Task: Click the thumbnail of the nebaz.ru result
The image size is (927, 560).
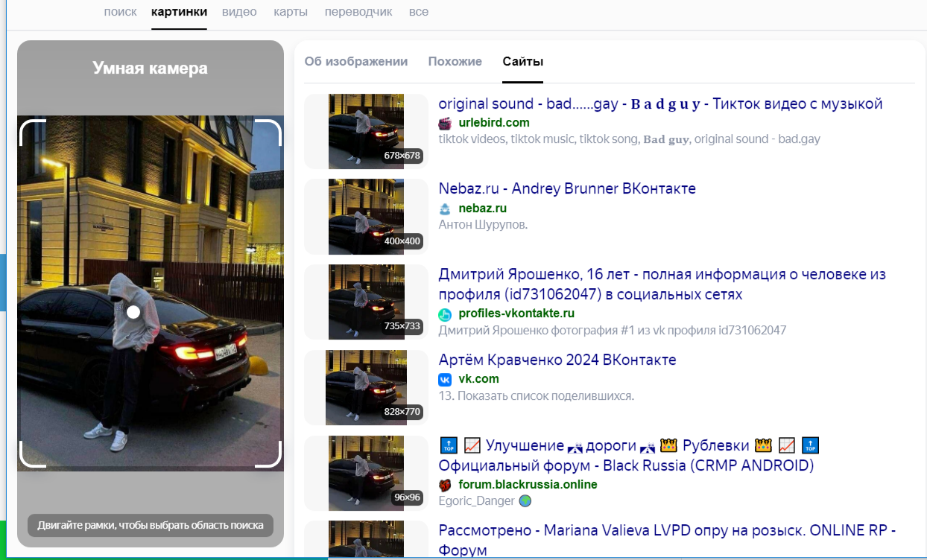Action: coord(366,217)
